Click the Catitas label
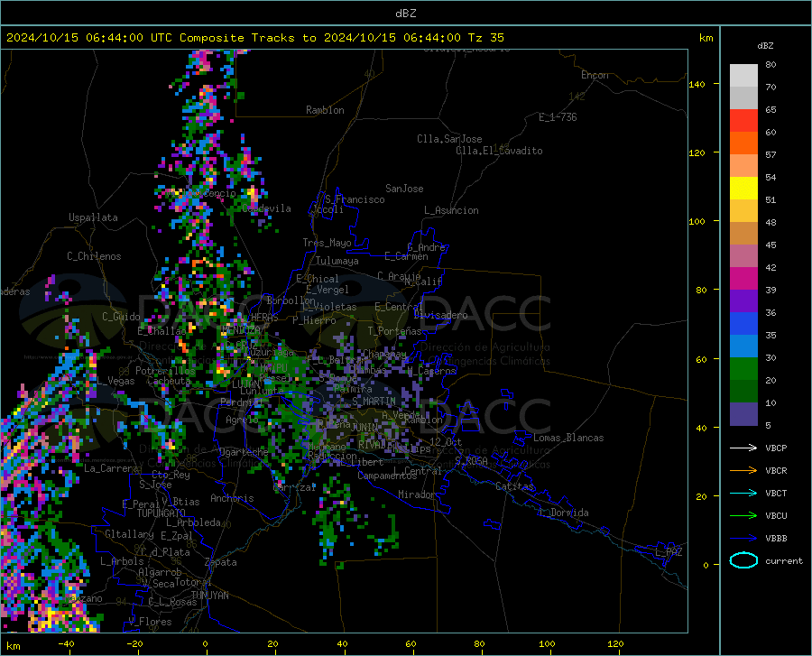This screenshot has height=656, width=812. 514,486
